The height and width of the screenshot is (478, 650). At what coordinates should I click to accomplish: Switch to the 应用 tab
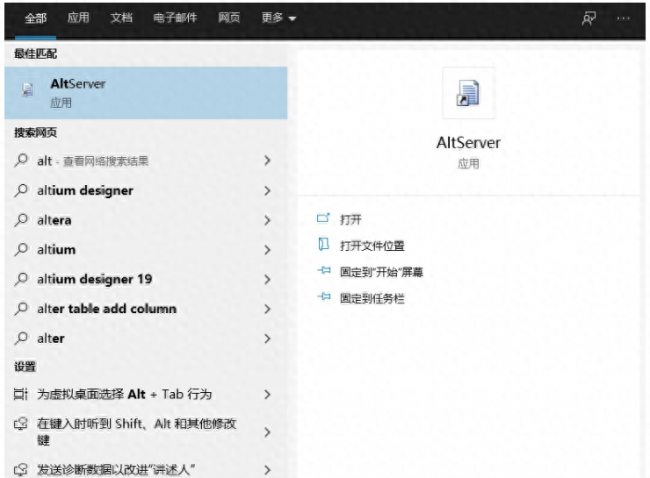[78, 17]
